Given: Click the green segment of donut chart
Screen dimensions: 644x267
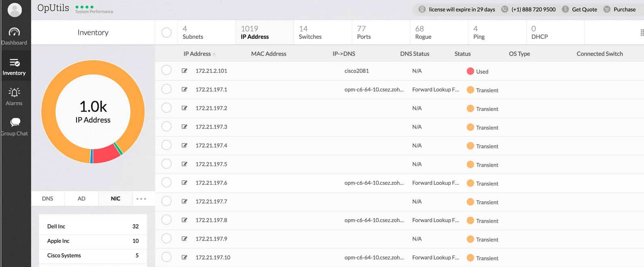Looking at the screenshot, I should point(118,148).
